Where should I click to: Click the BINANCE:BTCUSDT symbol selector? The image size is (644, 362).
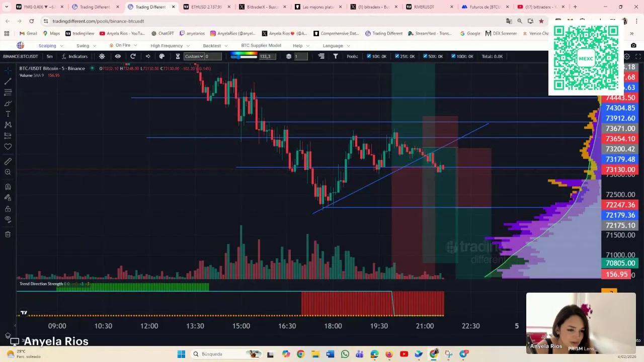point(21,56)
